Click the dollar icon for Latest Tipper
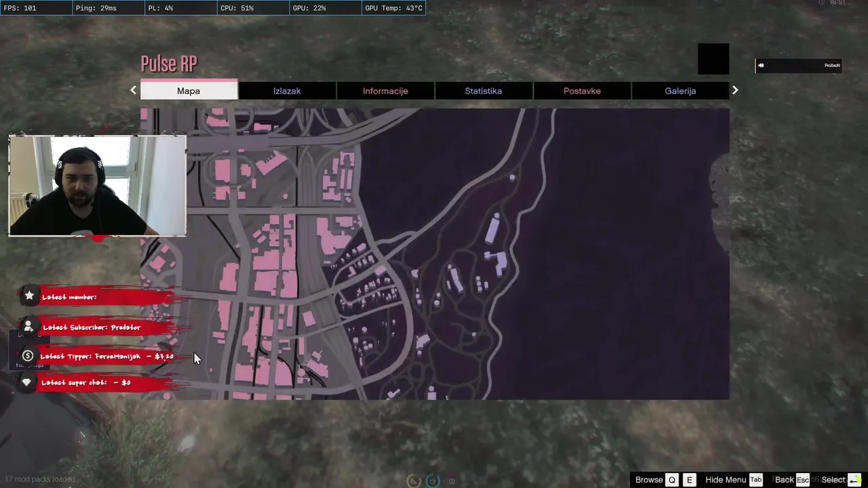Image resolution: width=868 pixels, height=488 pixels. [x=28, y=356]
